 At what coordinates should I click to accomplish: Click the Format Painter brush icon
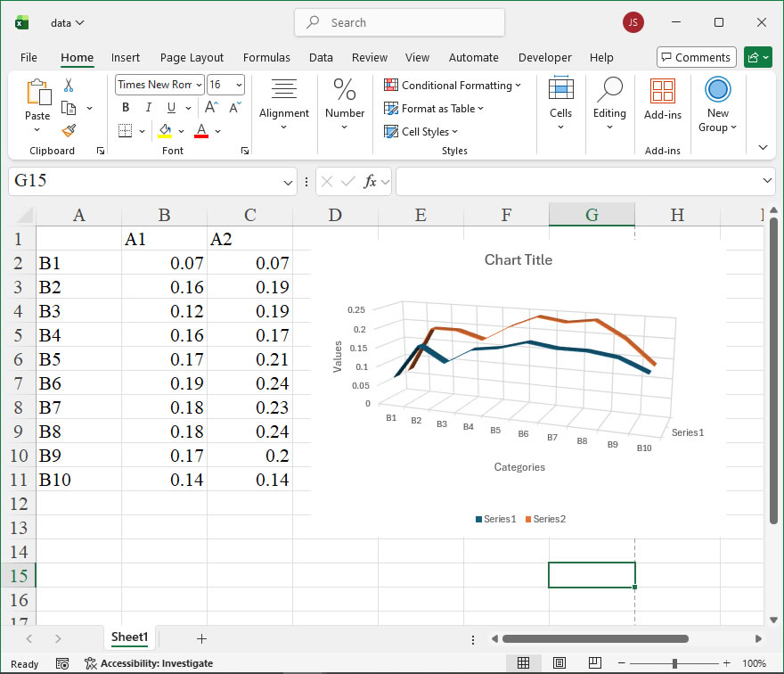click(x=69, y=130)
